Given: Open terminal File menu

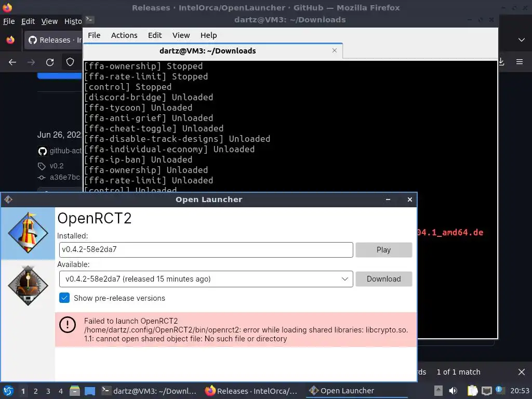Looking at the screenshot, I should (94, 35).
